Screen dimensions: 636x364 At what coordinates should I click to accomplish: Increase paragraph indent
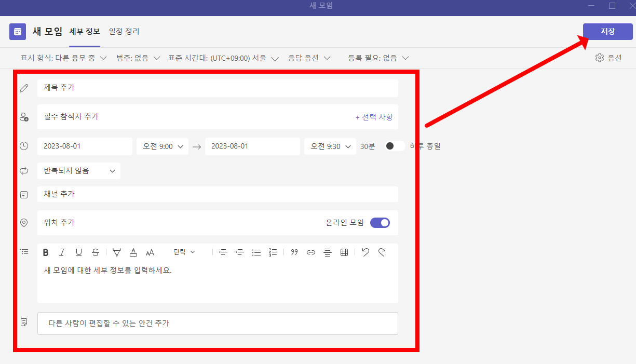click(240, 252)
